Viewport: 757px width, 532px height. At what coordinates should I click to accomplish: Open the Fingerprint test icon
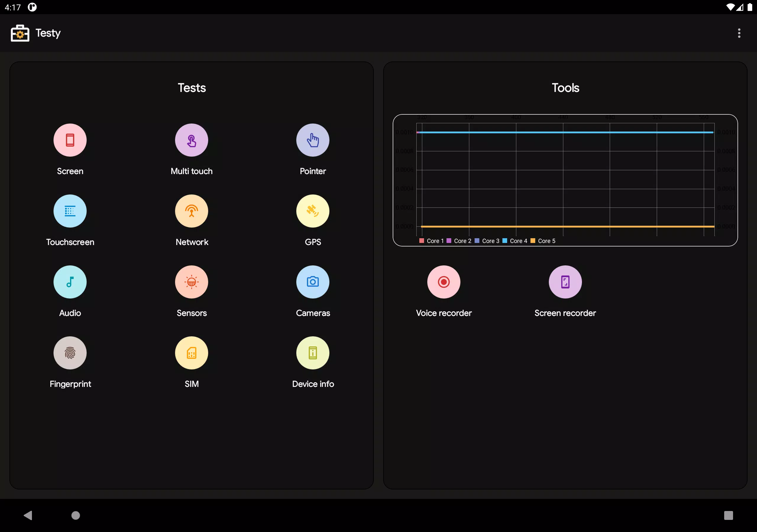70,353
